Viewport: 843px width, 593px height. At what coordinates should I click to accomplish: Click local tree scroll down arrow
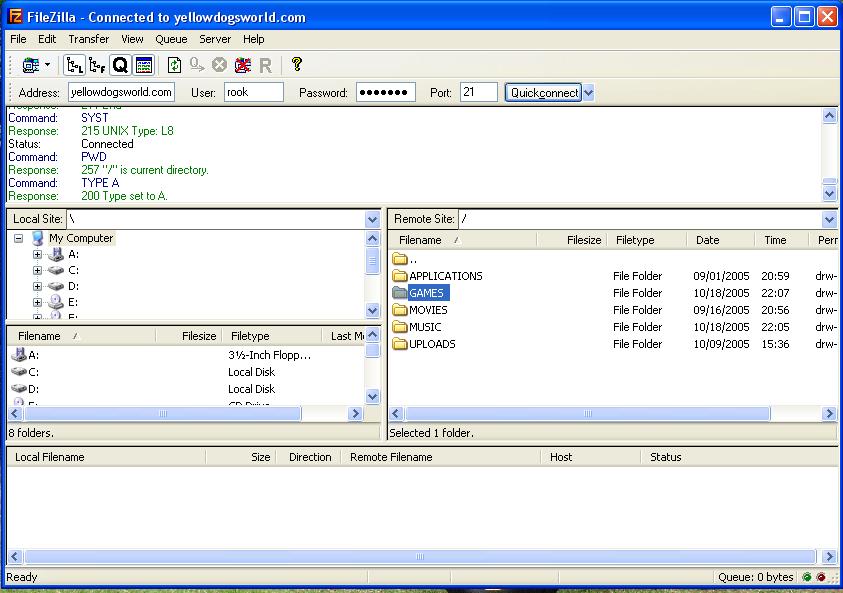coord(373,310)
